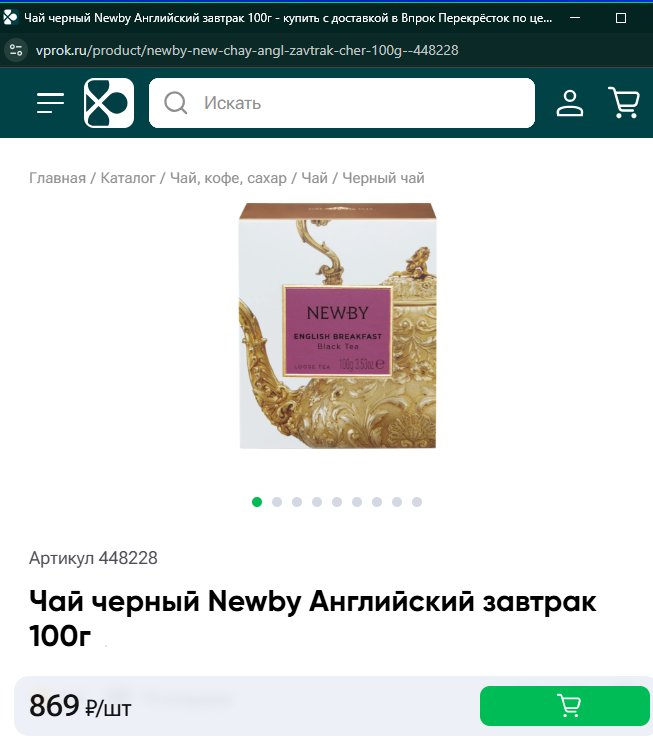Click the search magnifier icon
The image size is (653, 739).
pos(175,103)
